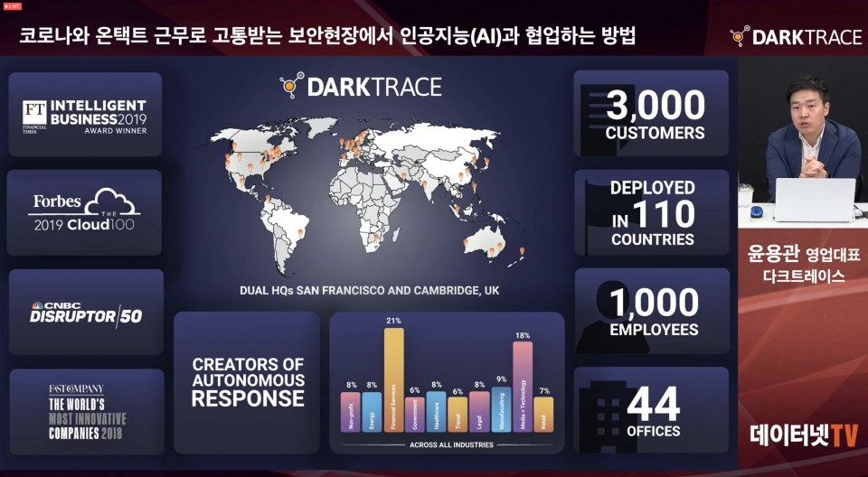Image resolution: width=868 pixels, height=477 pixels.
Task: Click the CNBC peacock logo
Action: click(x=38, y=305)
